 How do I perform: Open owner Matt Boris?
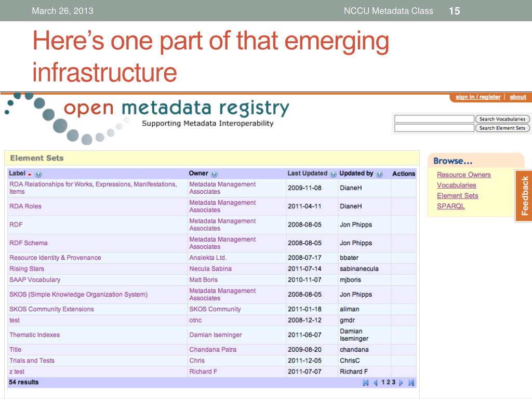(x=203, y=280)
